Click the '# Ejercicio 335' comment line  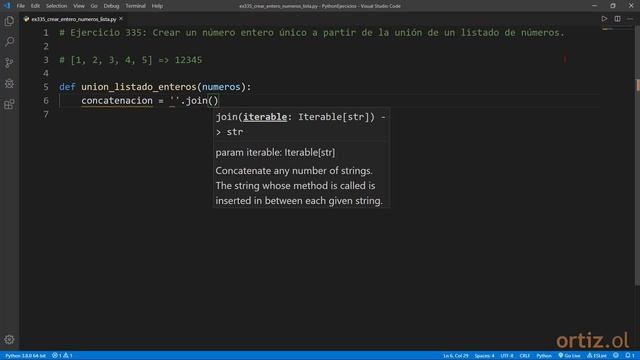(312, 33)
